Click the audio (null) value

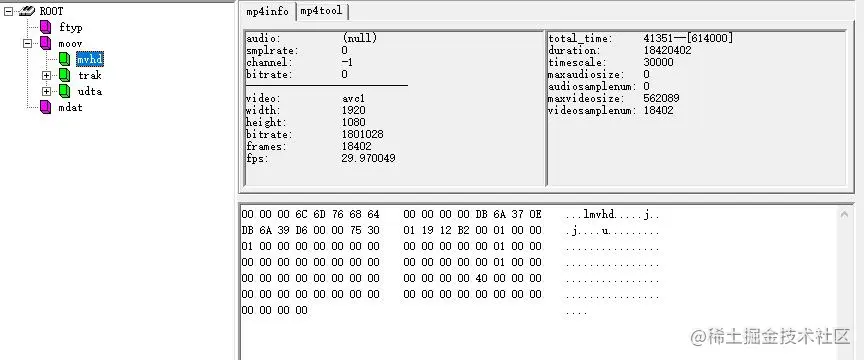pyautogui.click(x=359, y=39)
